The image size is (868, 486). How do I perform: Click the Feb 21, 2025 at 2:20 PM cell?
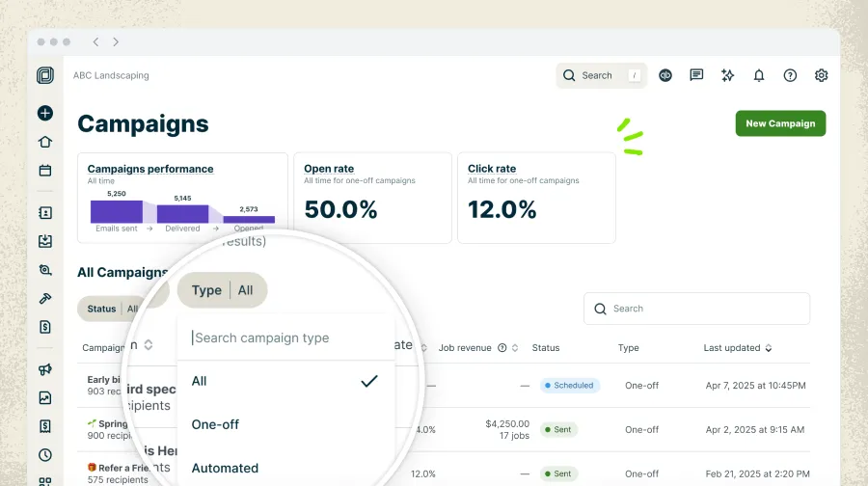click(757, 473)
